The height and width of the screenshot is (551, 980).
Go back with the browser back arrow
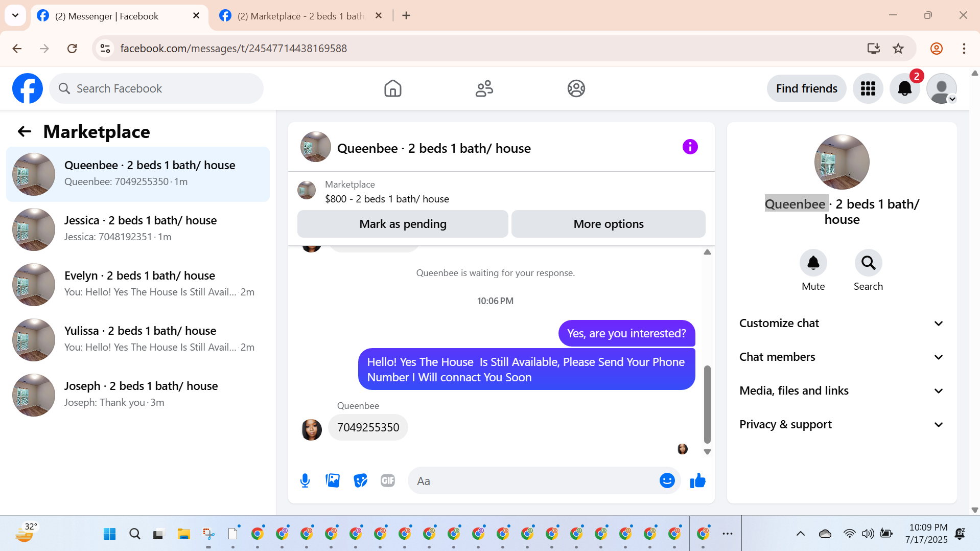point(17,49)
